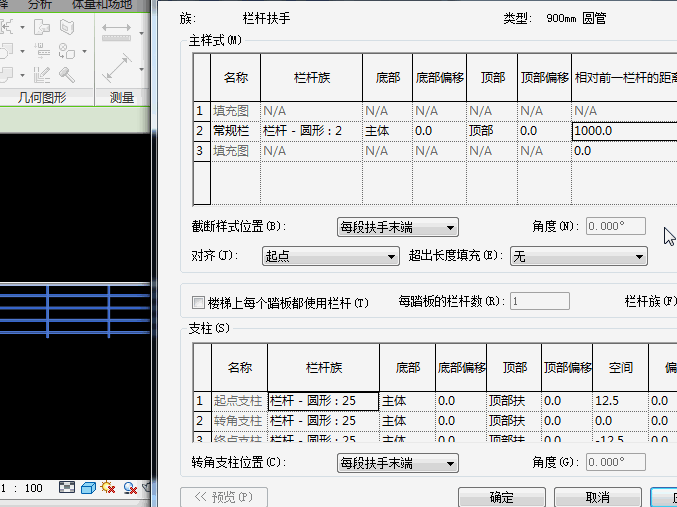Click the view scale 1 : 100

(x=22, y=488)
